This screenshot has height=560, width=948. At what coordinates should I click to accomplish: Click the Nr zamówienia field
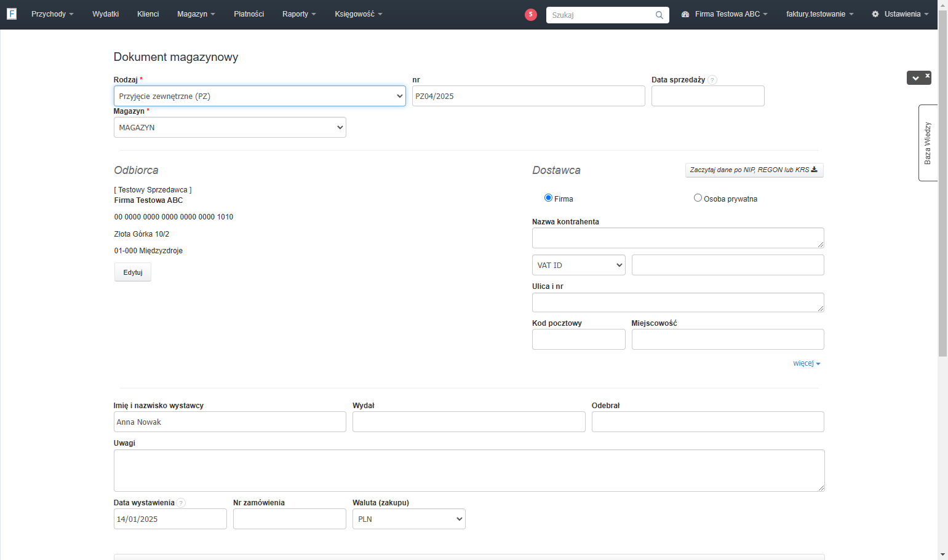[290, 519]
